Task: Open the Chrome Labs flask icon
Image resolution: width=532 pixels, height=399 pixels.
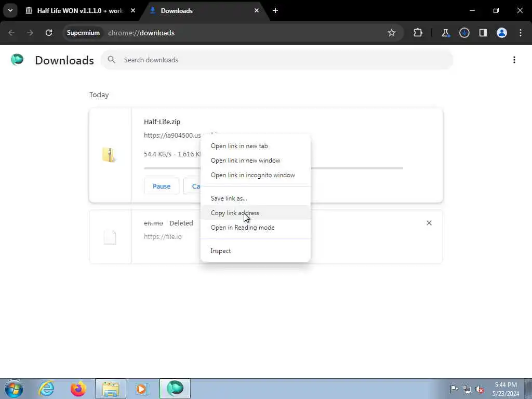Action: tap(445, 33)
